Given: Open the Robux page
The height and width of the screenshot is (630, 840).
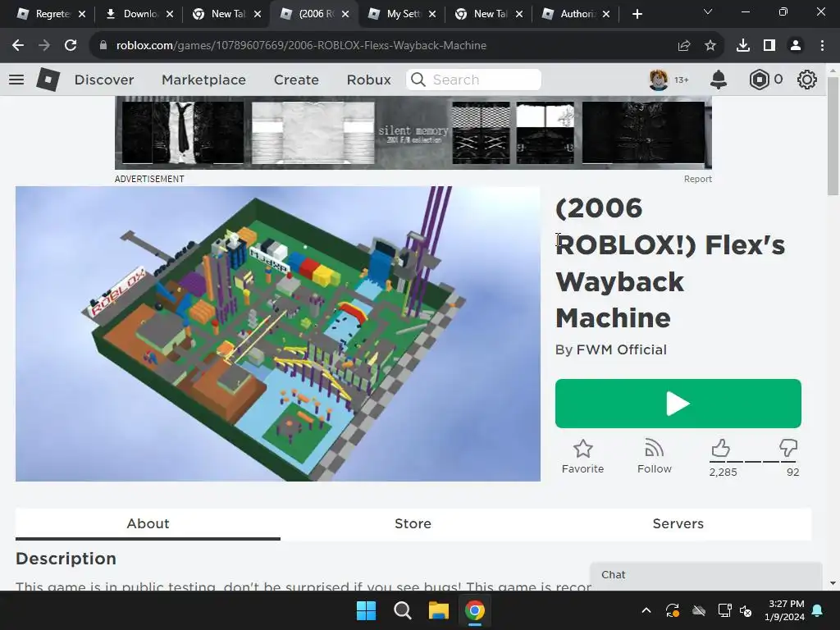Looking at the screenshot, I should [368, 80].
